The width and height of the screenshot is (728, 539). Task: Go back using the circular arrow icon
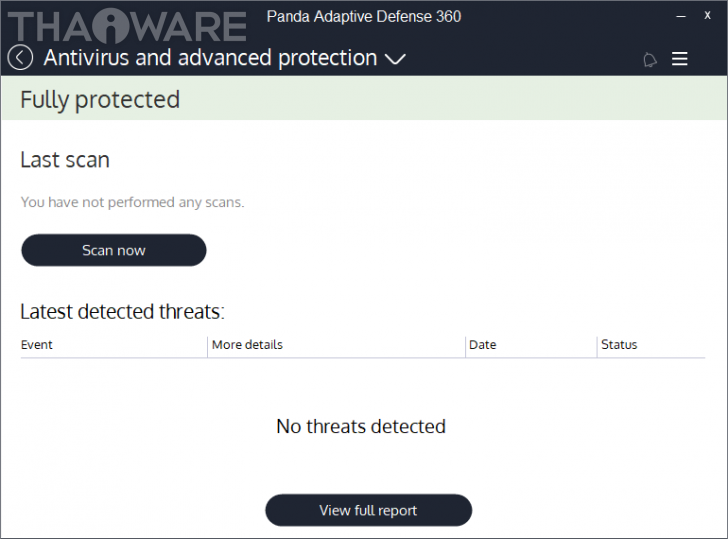click(x=20, y=58)
